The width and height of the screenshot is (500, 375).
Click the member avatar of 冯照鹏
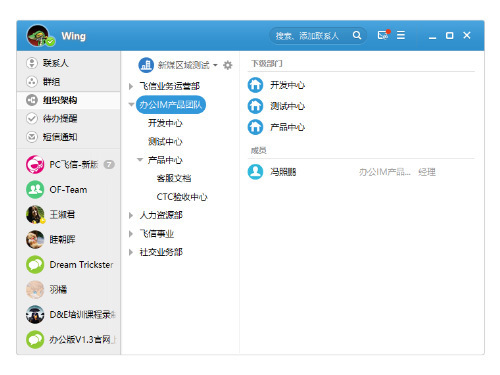(x=255, y=172)
